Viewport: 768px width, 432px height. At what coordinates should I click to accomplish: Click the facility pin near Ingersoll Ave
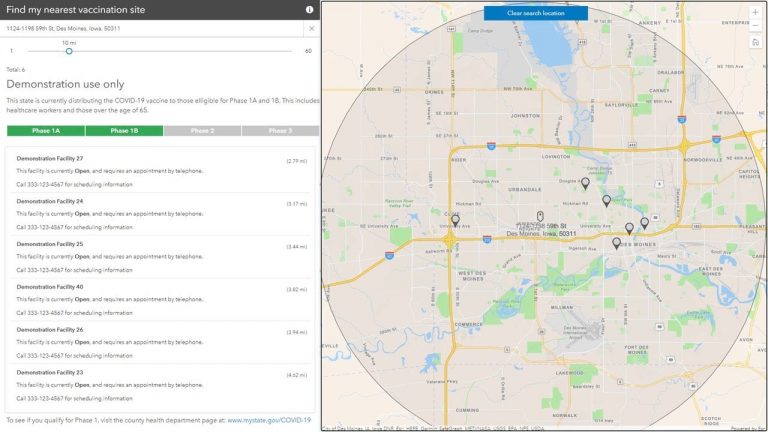(x=616, y=242)
